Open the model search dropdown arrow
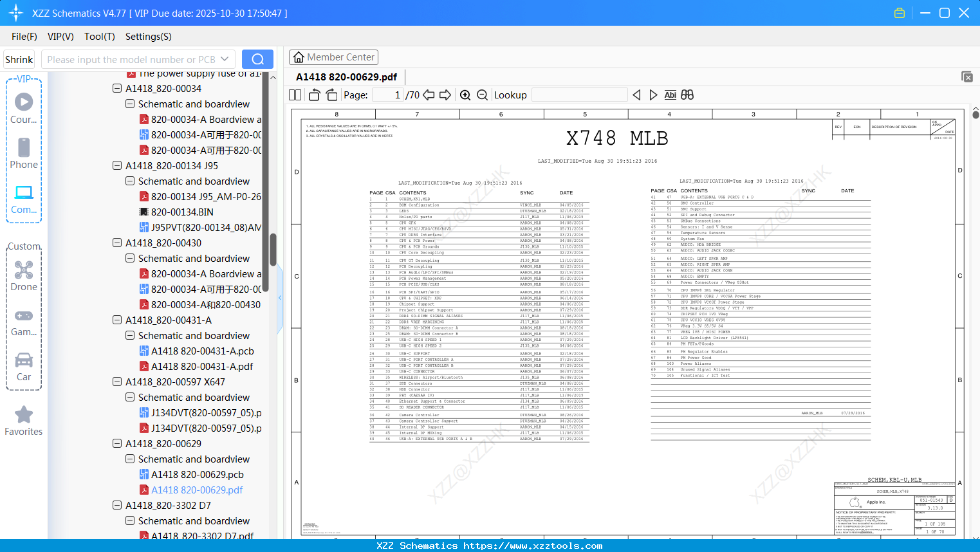Screen dimensions: 980x552 pyautogui.click(x=225, y=59)
